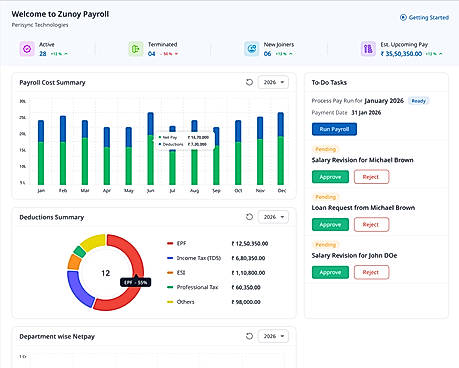This screenshot has width=459, height=368.
Task: Click the EPF amount '₹ 12,50,350.00'
Action: coord(250,244)
